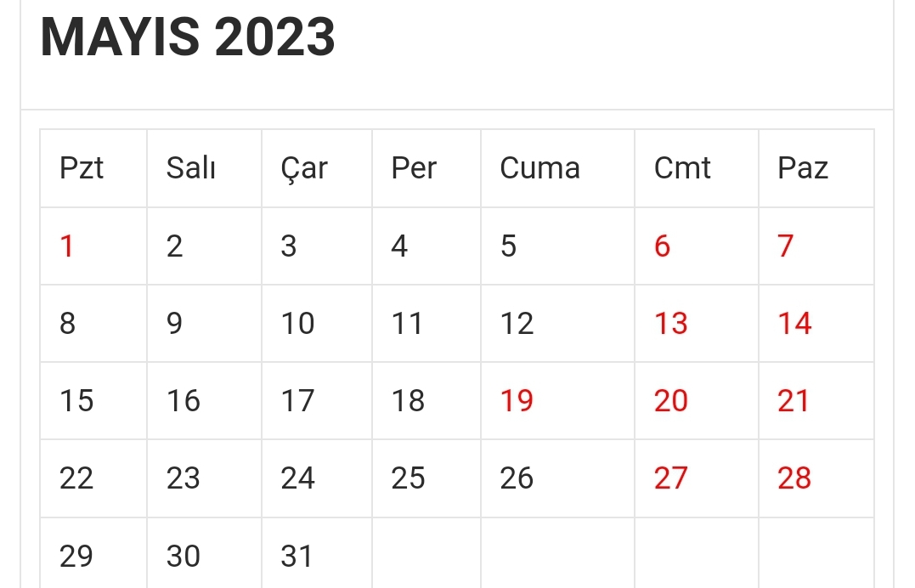Click Saturday the 6th

[x=662, y=246]
